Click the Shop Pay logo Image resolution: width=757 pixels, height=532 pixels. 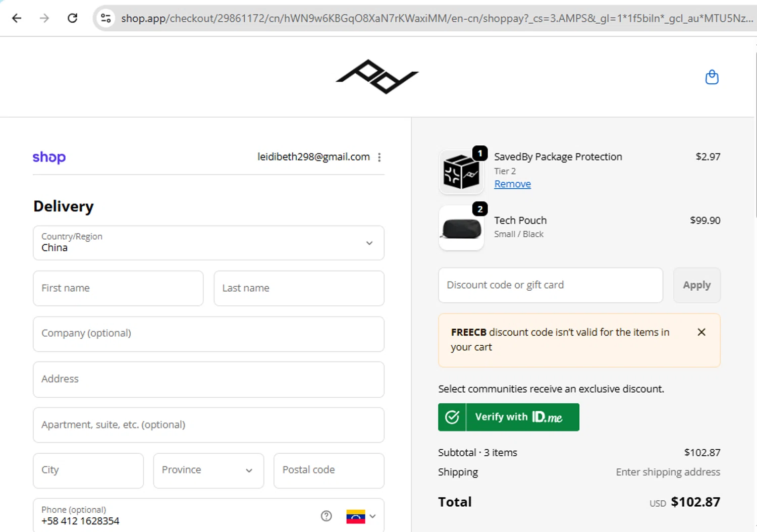(49, 157)
